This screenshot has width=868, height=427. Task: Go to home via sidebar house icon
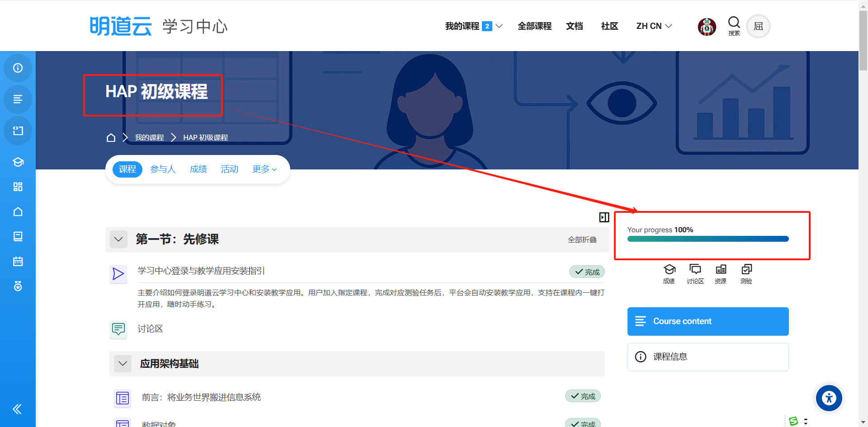[x=18, y=211]
